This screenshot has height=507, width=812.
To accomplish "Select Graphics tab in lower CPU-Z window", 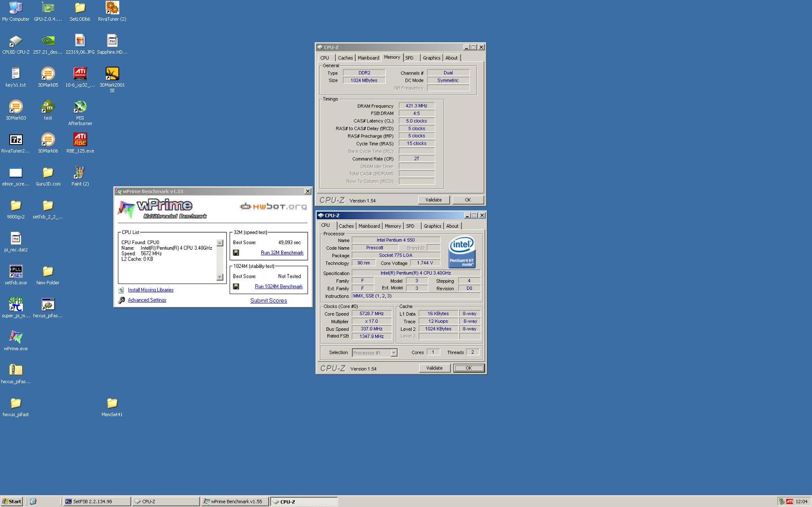I will pos(432,226).
